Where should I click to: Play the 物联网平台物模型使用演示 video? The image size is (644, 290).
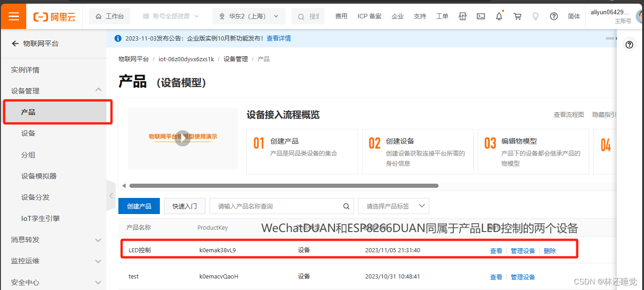tap(182, 139)
